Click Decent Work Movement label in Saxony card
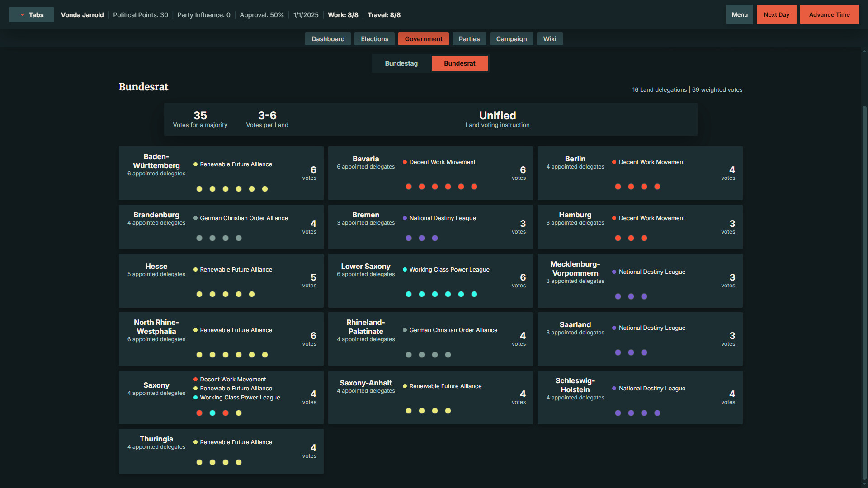The width and height of the screenshot is (868, 488). tap(233, 379)
